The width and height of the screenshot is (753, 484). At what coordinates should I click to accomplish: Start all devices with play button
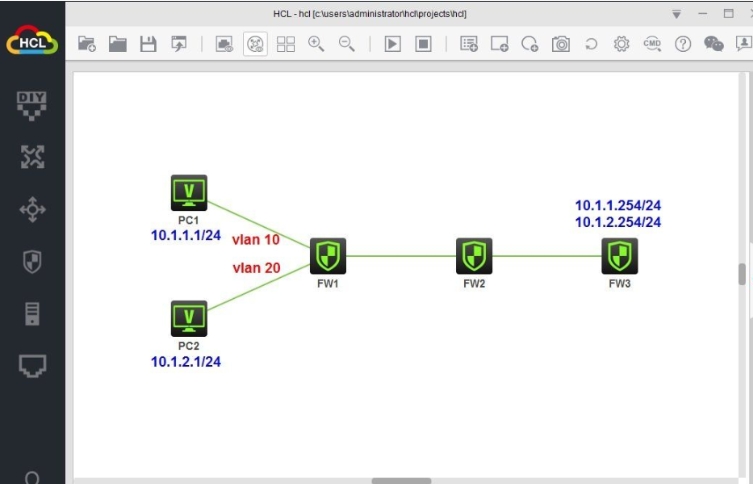[x=393, y=44]
